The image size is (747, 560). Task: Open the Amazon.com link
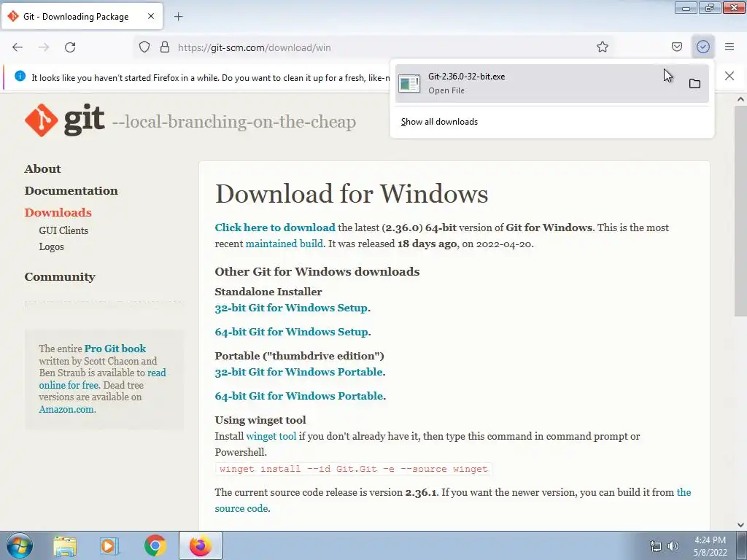pyautogui.click(x=66, y=409)
